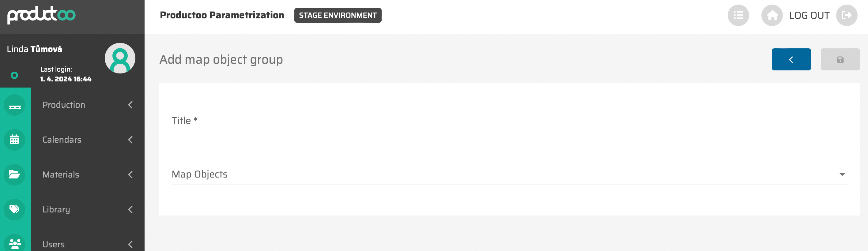Click the Materials folder icon

pos(15,174)
